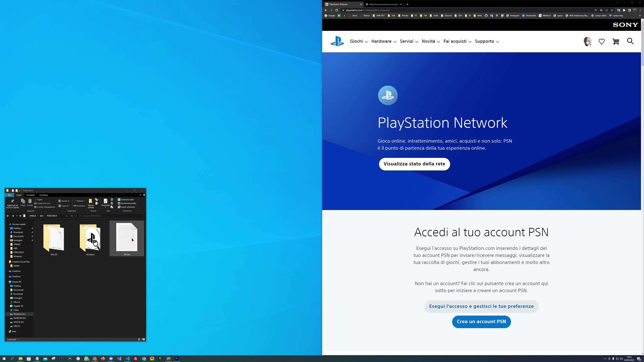Viewport: 644px width, 362px height.
Task: Show more bookmarks via the overflow chevron
Action: click(x=640, y=15)
